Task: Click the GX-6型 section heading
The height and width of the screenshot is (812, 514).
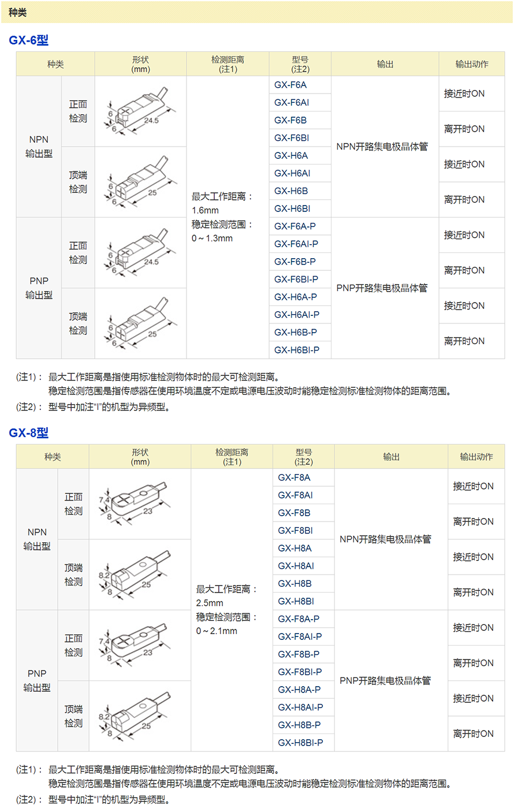Action: click(29, 40)
